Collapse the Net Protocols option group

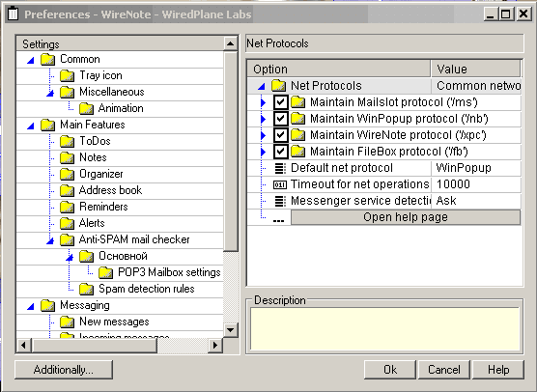click(x=262, y=87)
